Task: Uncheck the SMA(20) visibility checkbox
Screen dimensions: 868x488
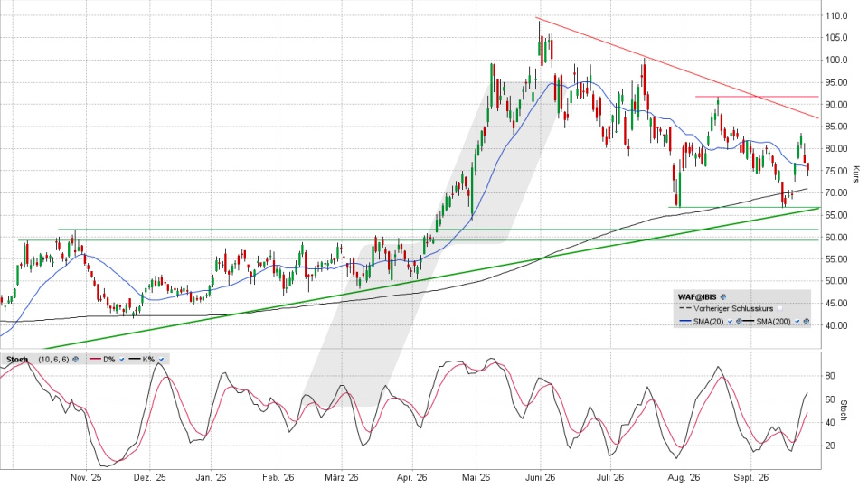Action: click(731, 322)
